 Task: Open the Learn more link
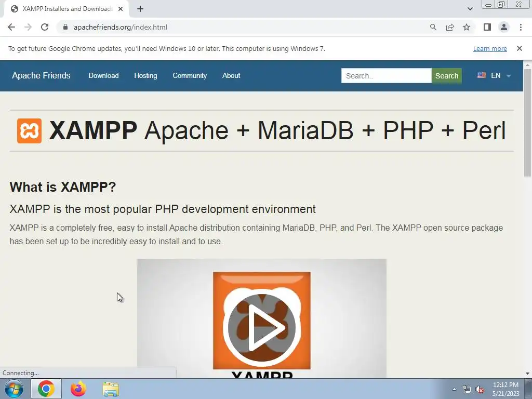490,48
